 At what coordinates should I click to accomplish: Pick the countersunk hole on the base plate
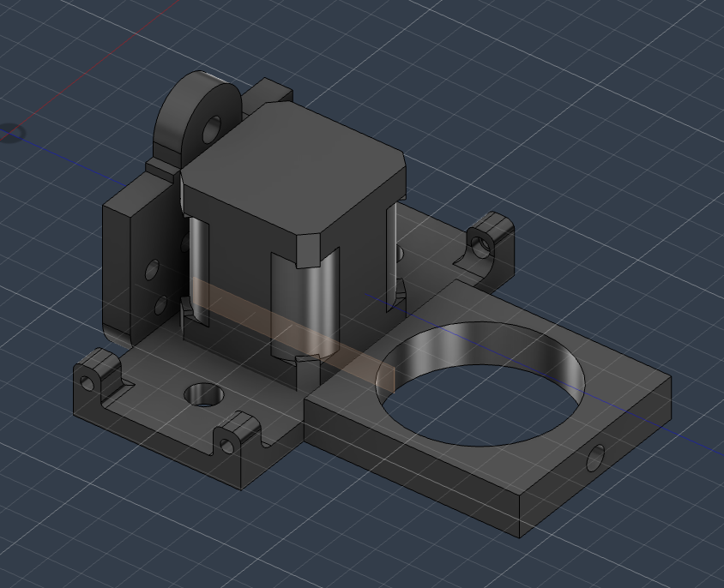(203, 395)
